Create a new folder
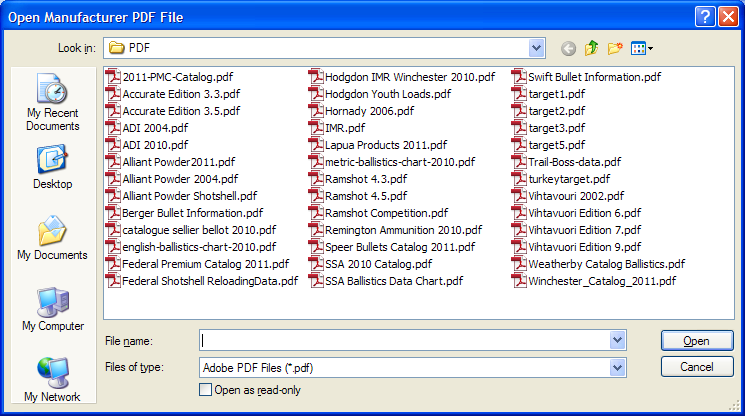Image resolution: width=745 pixels, height=416 pixels. [x=615, y=47]
